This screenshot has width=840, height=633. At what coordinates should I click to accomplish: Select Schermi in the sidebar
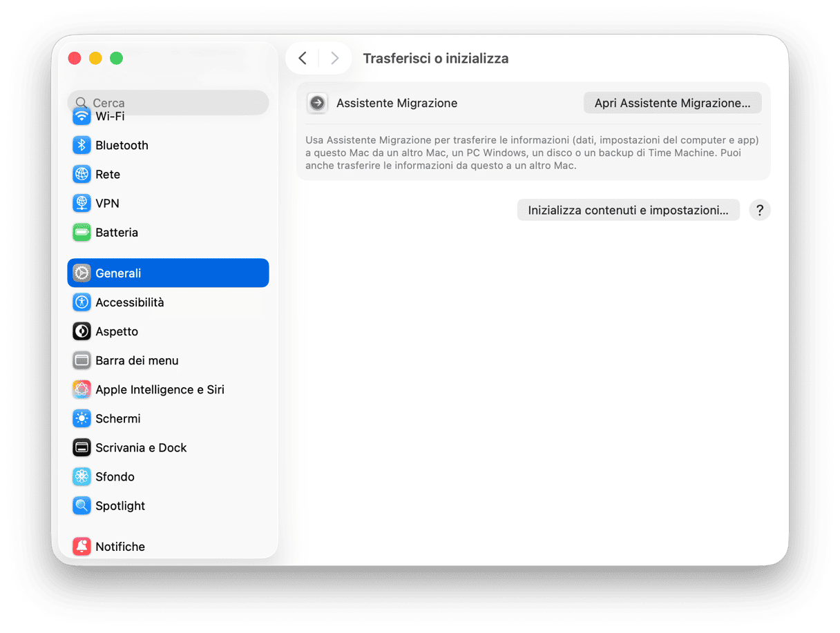[x=117, y=418]
